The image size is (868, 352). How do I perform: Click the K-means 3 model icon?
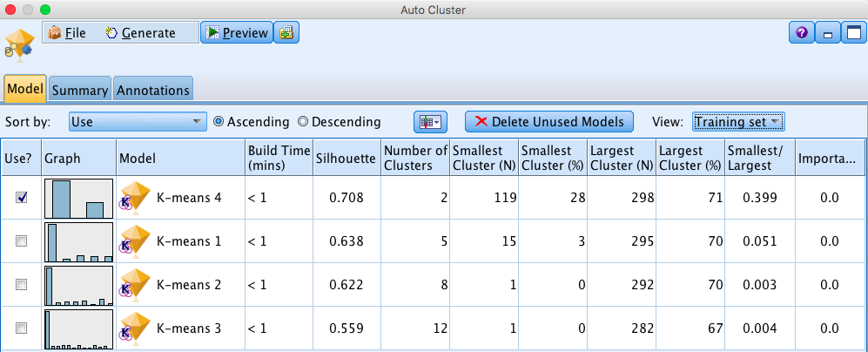pyautogui.click(x=135, y=328)
